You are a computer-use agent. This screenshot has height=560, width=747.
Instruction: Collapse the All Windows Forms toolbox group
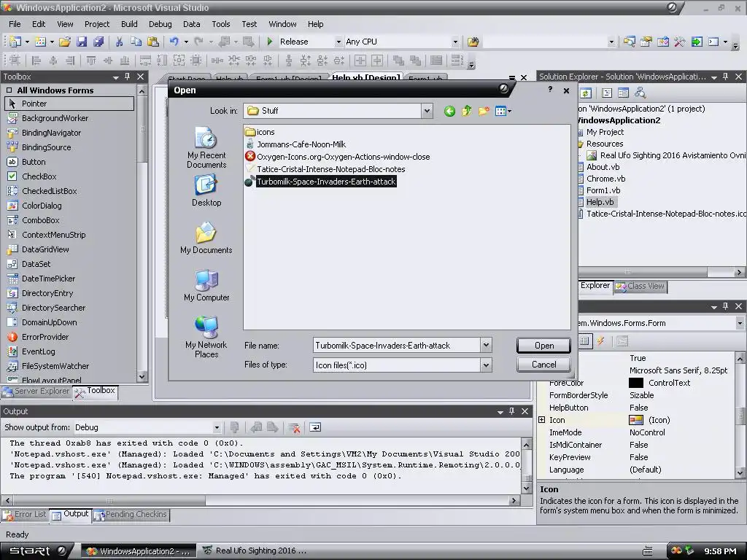coord(9,90)
